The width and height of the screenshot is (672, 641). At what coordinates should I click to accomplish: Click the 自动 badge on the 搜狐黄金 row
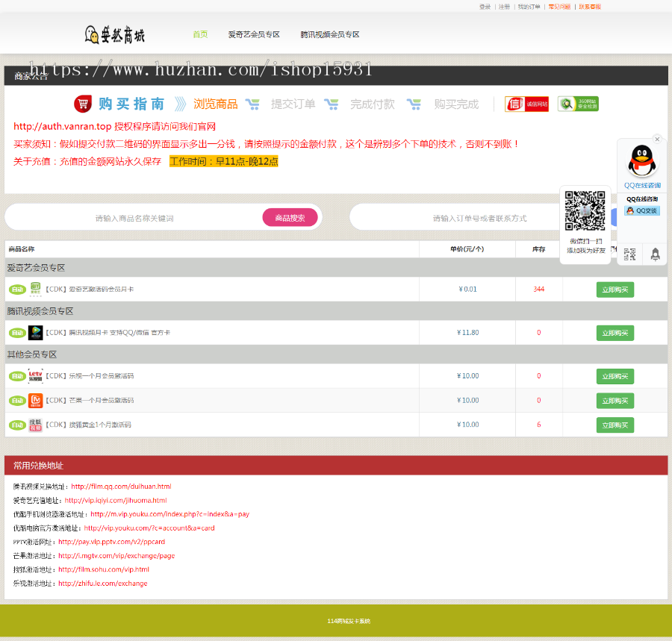pyautogui.click(x=18, y=425)
